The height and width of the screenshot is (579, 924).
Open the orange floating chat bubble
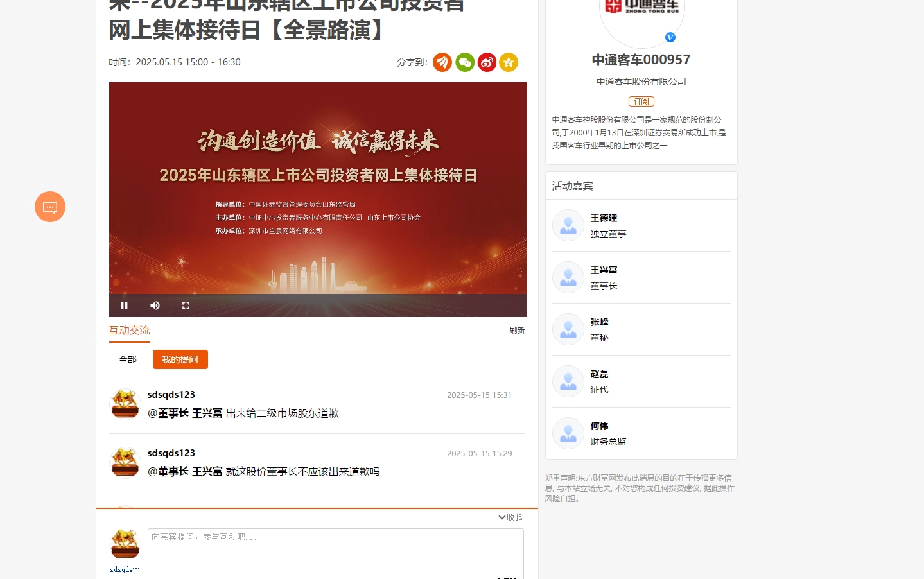tap(50, 207)
